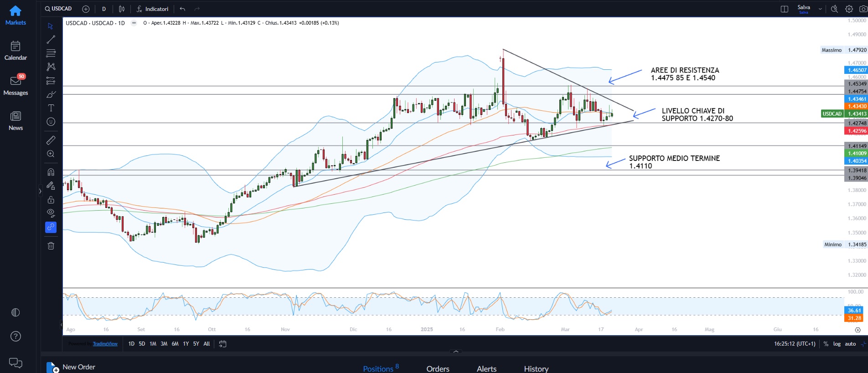
Task: Toggle magnet snapping mode
Action: 51,172
